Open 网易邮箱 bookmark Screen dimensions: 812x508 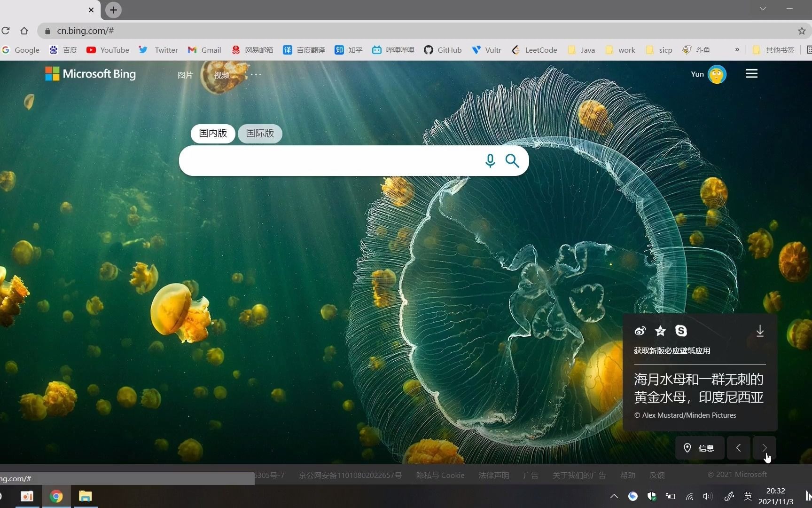[252, 50]
